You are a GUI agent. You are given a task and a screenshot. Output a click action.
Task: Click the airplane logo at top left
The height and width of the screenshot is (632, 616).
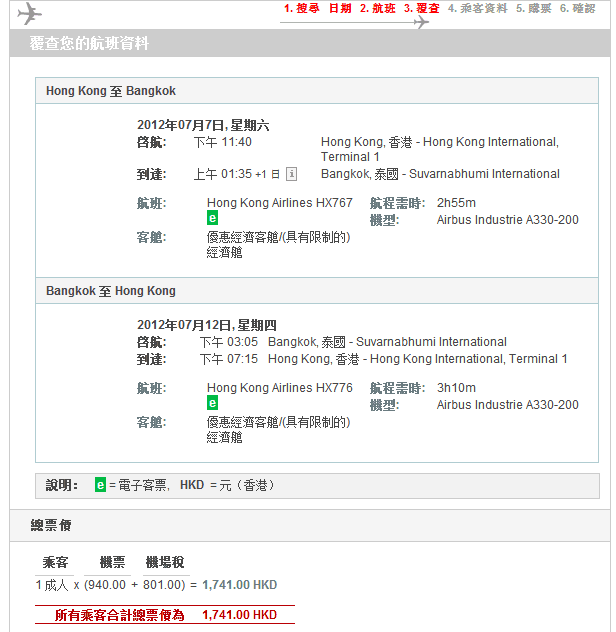point(30,14)
